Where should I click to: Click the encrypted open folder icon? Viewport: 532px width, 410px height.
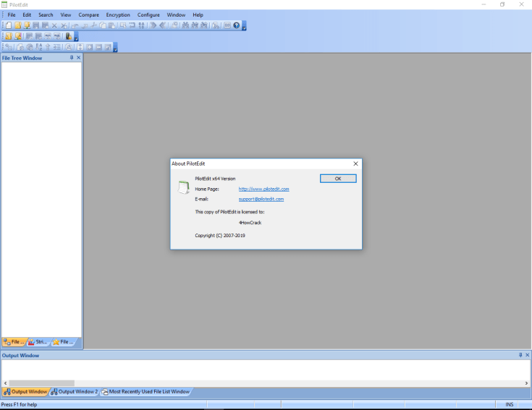click(x=9, y=36)
